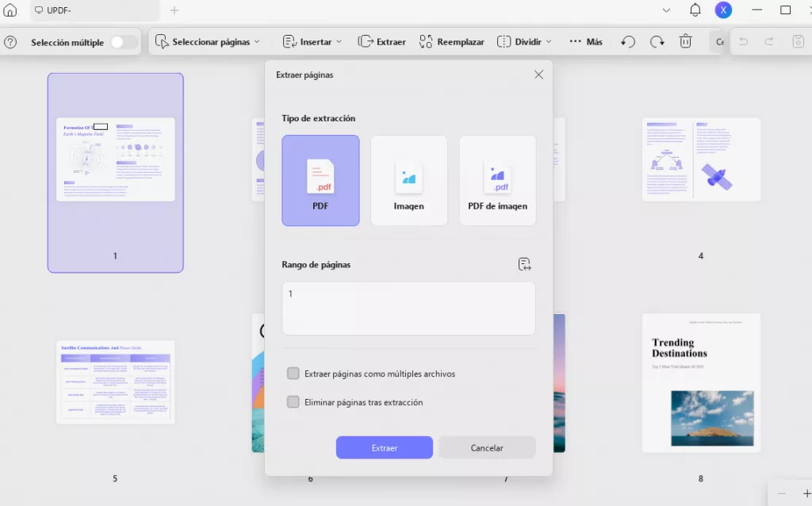Click the Rango de páginas input field
The width and height of the screenshot is (812, 506).
pyautogui.click(x=408, y=309)
